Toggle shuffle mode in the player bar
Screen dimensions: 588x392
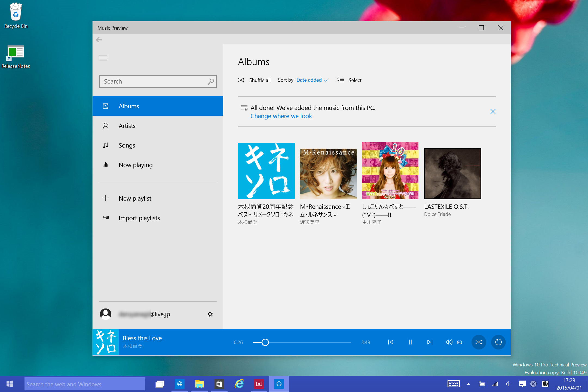tap(479, 342)
